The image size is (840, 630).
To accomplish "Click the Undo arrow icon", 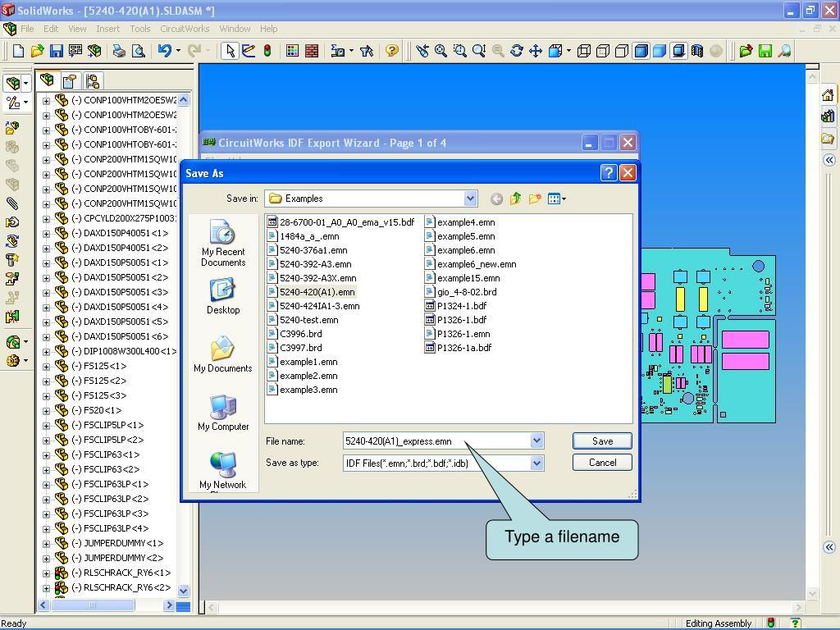I will [164, 51].
